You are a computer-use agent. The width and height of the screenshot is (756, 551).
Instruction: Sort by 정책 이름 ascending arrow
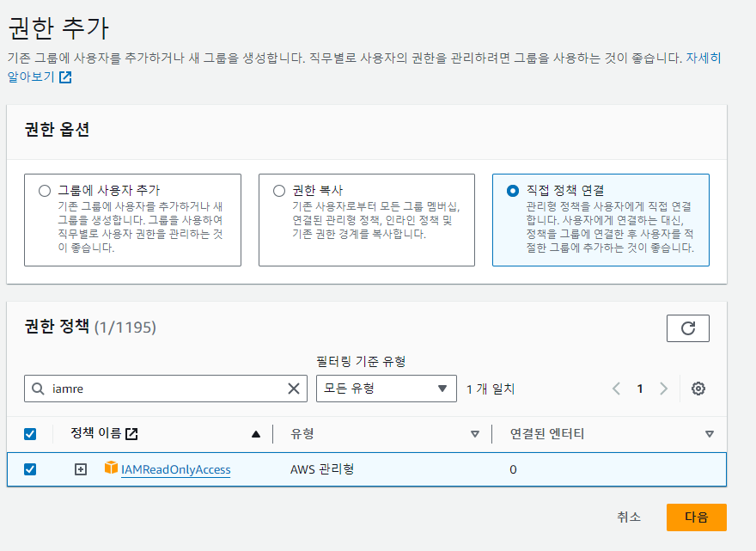[256, 434]
